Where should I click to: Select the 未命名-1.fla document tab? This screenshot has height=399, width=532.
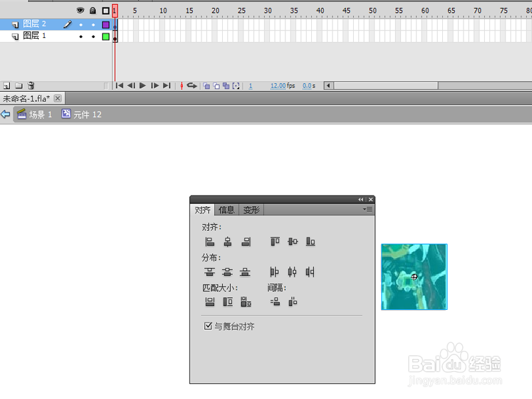27,98
